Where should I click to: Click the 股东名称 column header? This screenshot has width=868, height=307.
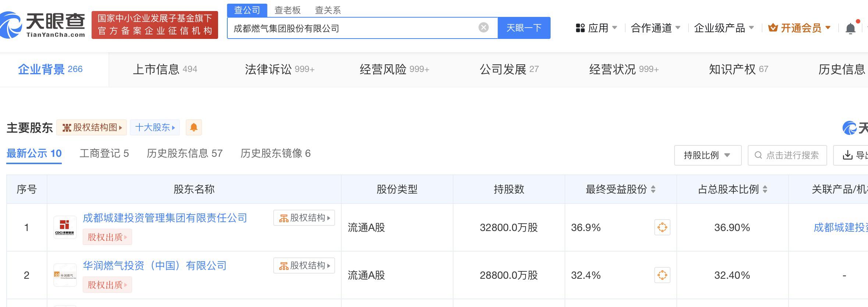194,189
